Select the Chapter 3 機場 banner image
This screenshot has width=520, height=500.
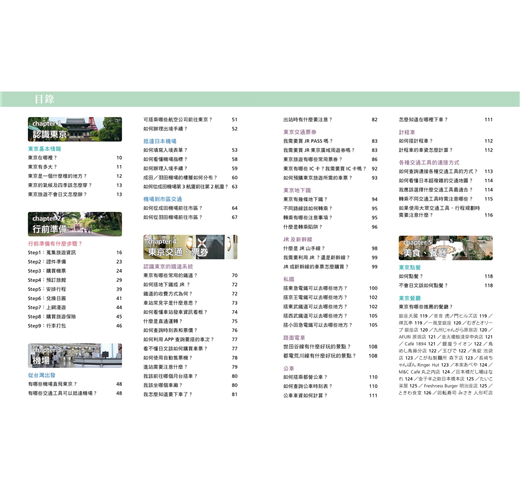(75, 355)
